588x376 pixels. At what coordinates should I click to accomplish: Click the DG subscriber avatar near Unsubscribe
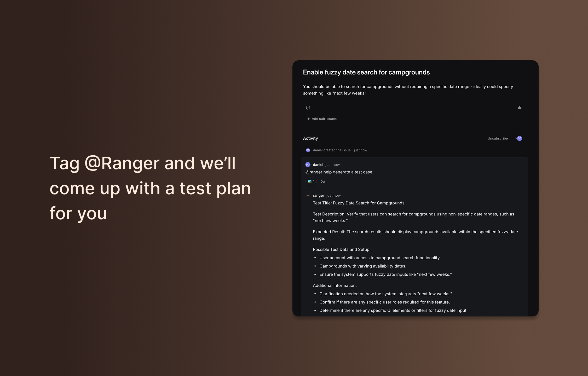520,138
